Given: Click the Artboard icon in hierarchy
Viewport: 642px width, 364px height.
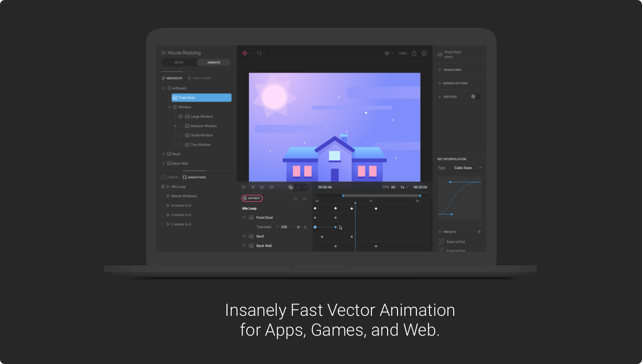Looking at the screenshot, I should 169,88.
